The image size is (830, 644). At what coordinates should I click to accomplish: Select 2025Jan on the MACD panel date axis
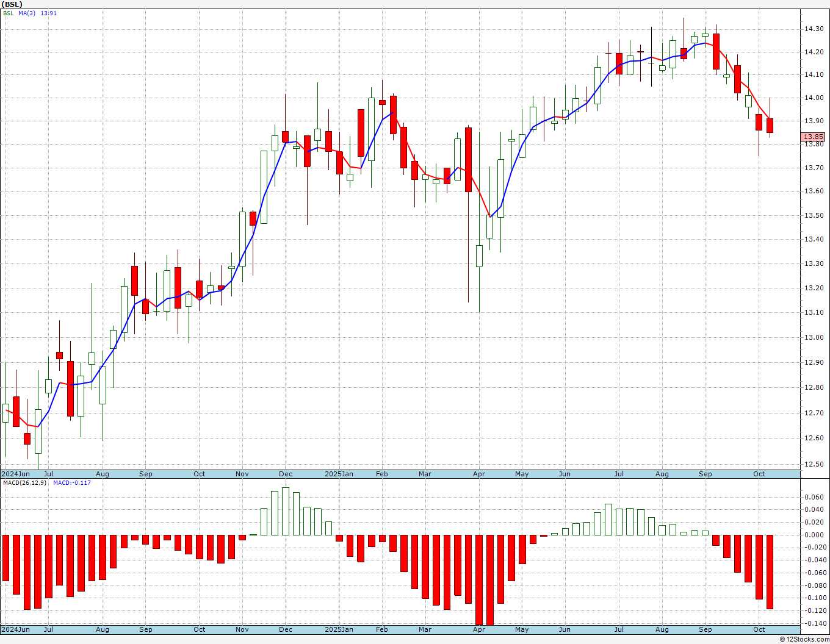(x=339, y=629)
